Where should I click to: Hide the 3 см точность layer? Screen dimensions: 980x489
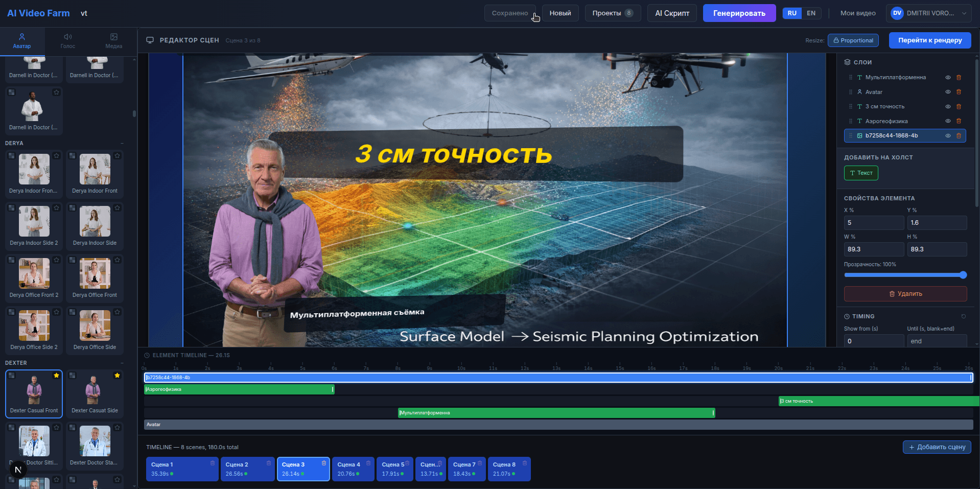pos(948,106)
